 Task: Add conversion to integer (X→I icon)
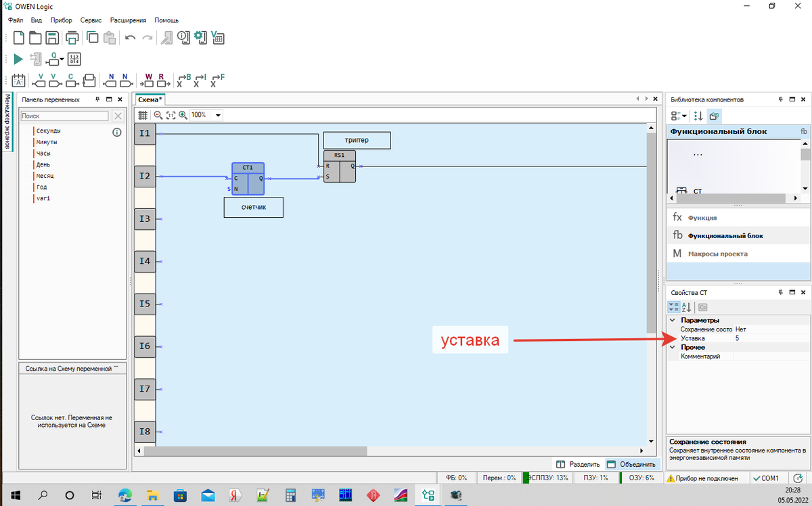point(200,80)
